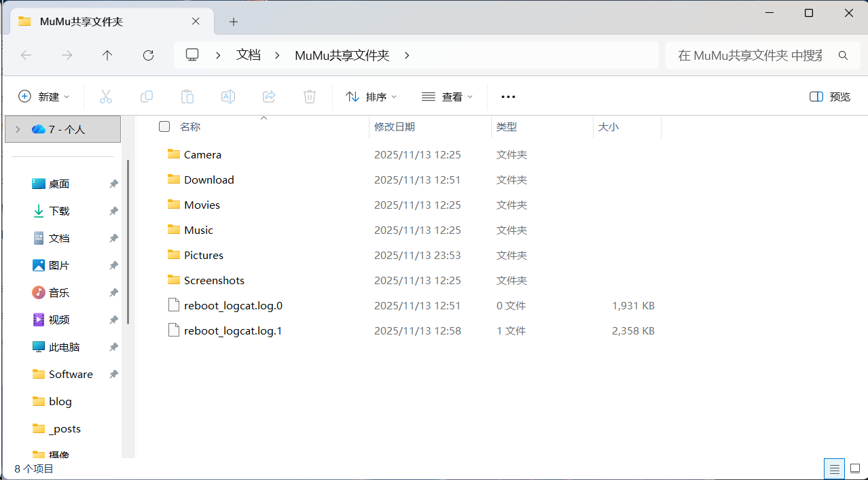Toggle the select-all checkbox in the Name column
This screenshot has width=868, height=480.
pos(164,126)
